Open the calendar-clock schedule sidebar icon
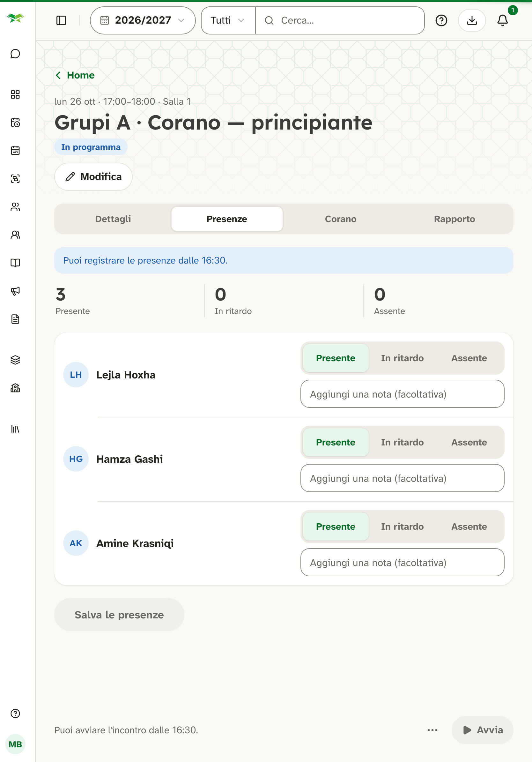Screen dimensions: 532x762 click(15, 123)
